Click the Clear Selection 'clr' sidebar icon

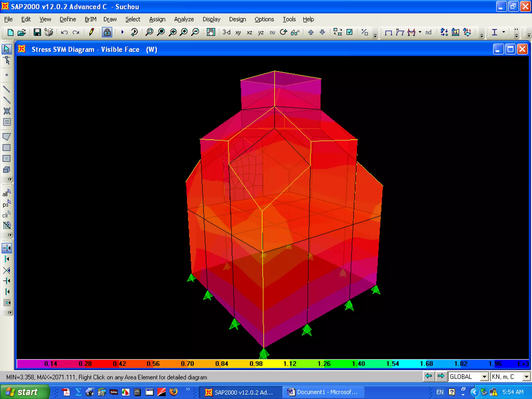click(x=6, y=215)
